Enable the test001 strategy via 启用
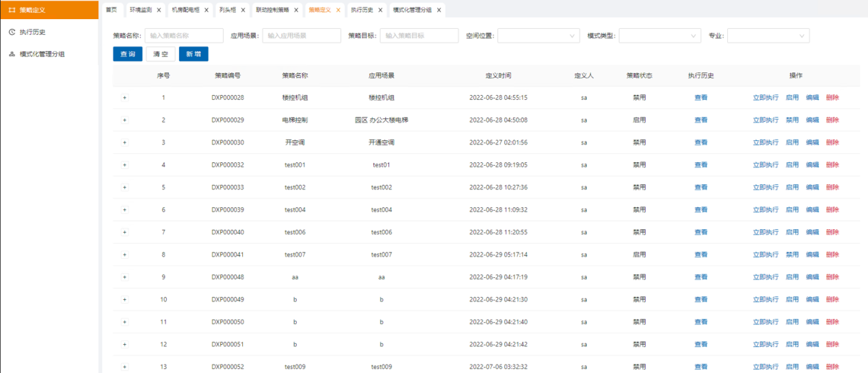This screenshot has width=868, height=373. [x=792, y=165]
